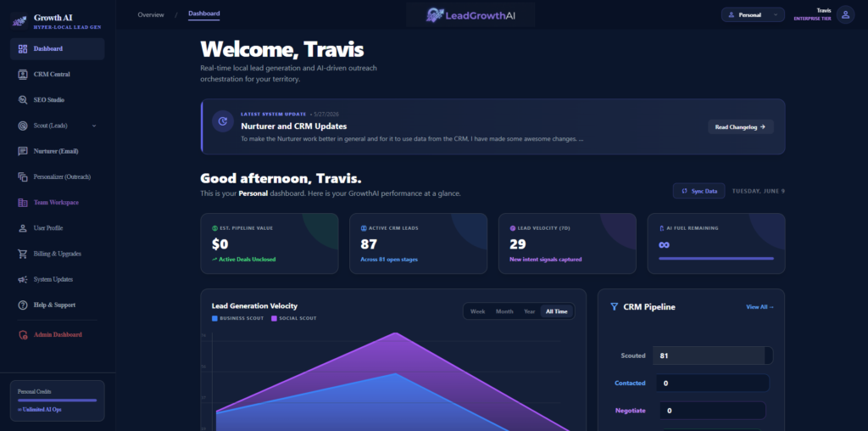The width and height of the screenshot is (868, 431).
Task: Click the Scouted pipeline bar showing 81
Action: click(713, 355)
